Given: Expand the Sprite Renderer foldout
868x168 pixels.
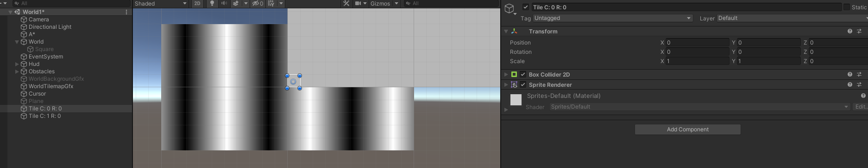Looking at the screenshot, I should click(506, 84).
